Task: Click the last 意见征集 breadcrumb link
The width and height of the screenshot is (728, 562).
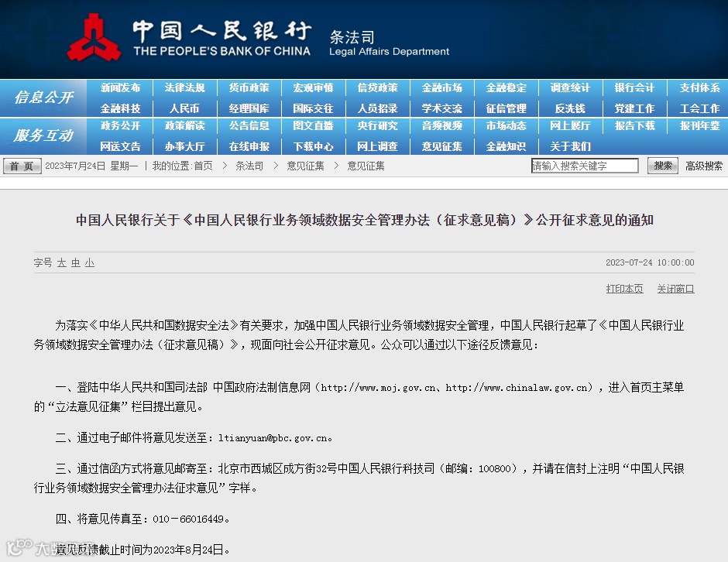Action: tap(366, 166)
